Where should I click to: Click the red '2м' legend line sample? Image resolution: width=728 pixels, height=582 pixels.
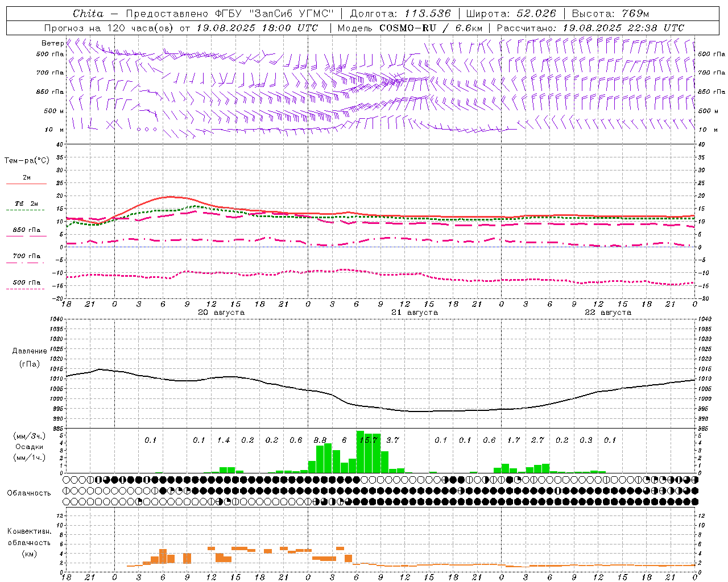26,184
